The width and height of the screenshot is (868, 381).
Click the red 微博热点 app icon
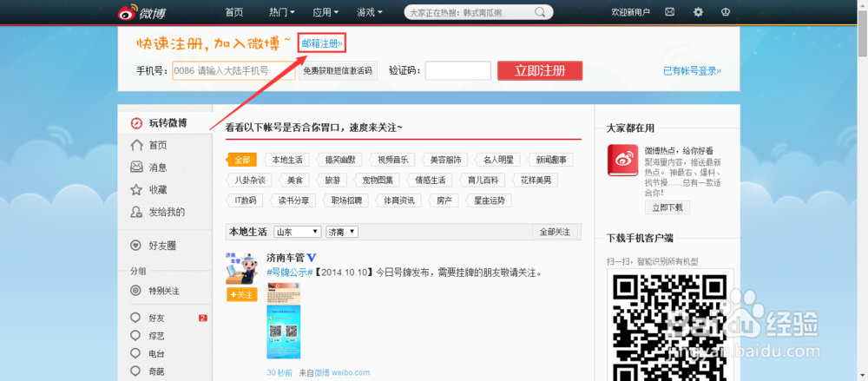pos(623,160)
